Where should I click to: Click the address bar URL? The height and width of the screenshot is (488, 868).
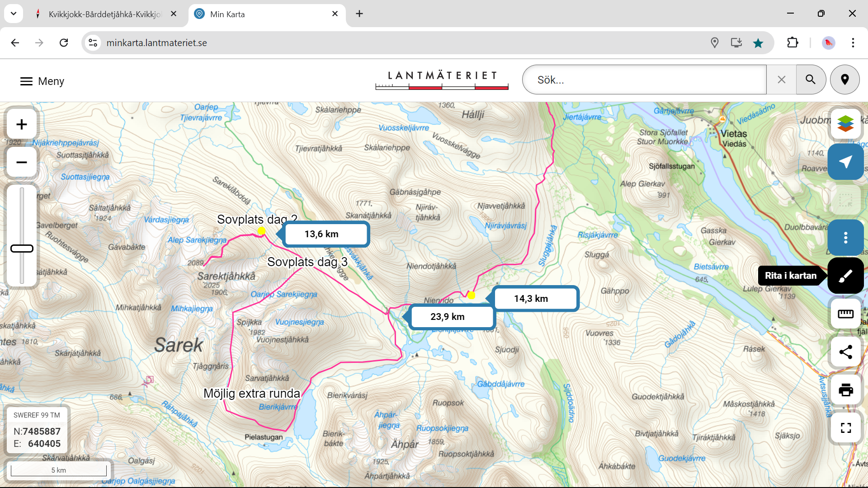pyautogui.click(x=157, y=43)
